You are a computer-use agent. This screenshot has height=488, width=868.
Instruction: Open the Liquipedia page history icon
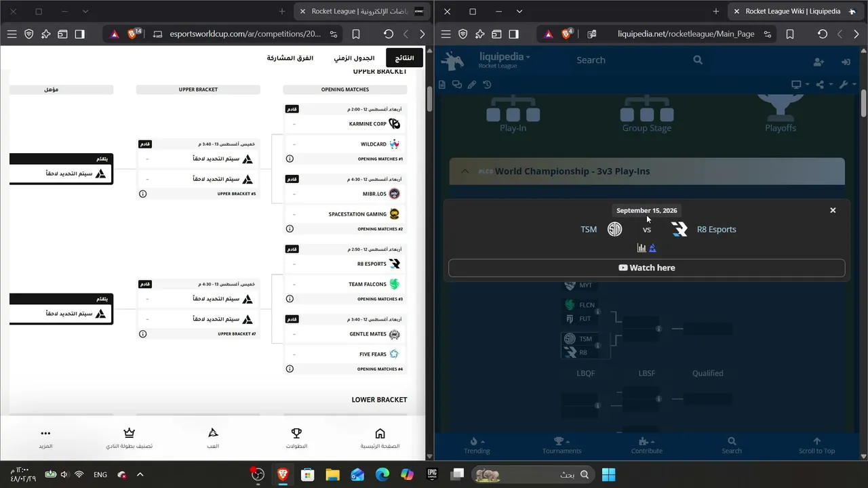pyautogui.click(x=487, y=85)
